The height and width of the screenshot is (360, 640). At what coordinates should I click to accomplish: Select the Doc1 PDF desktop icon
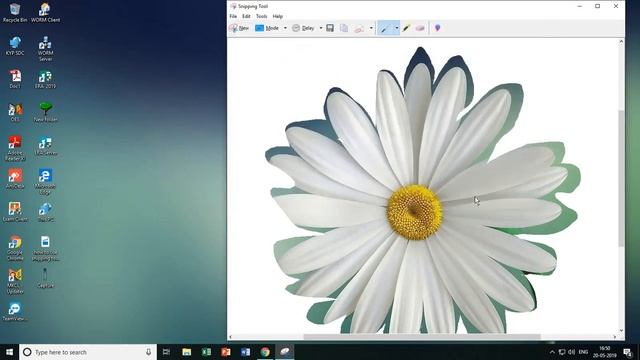(x=15, y=79)
